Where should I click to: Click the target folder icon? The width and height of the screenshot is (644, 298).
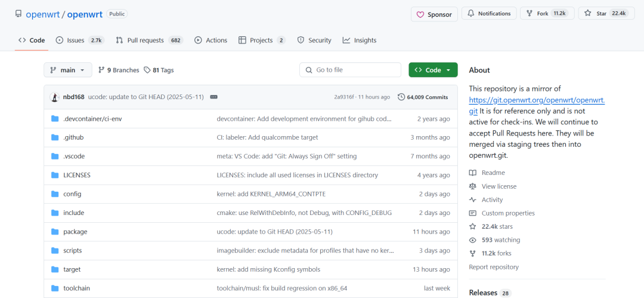point(55,269)
